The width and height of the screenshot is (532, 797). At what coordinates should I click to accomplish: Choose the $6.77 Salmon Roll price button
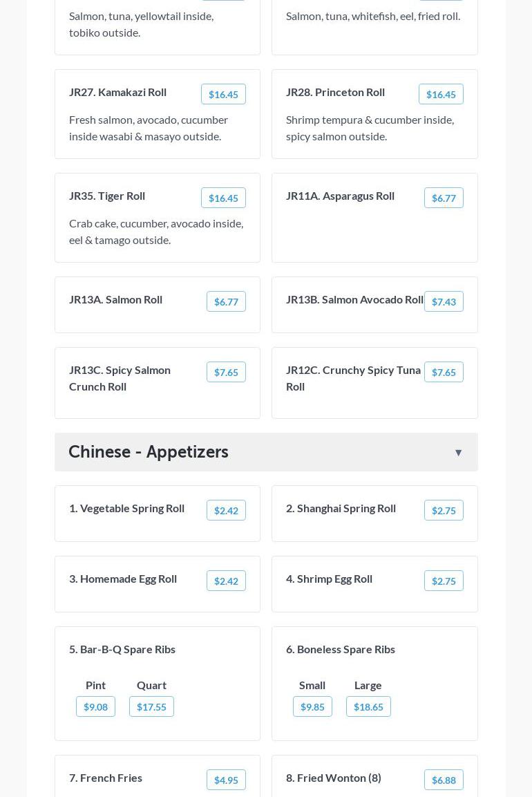click(x=226, y=302)
